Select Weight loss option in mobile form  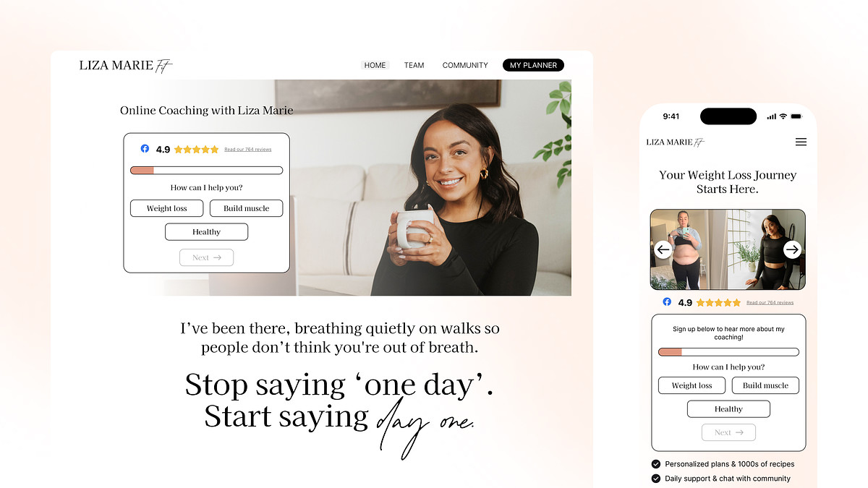(692, 385)
